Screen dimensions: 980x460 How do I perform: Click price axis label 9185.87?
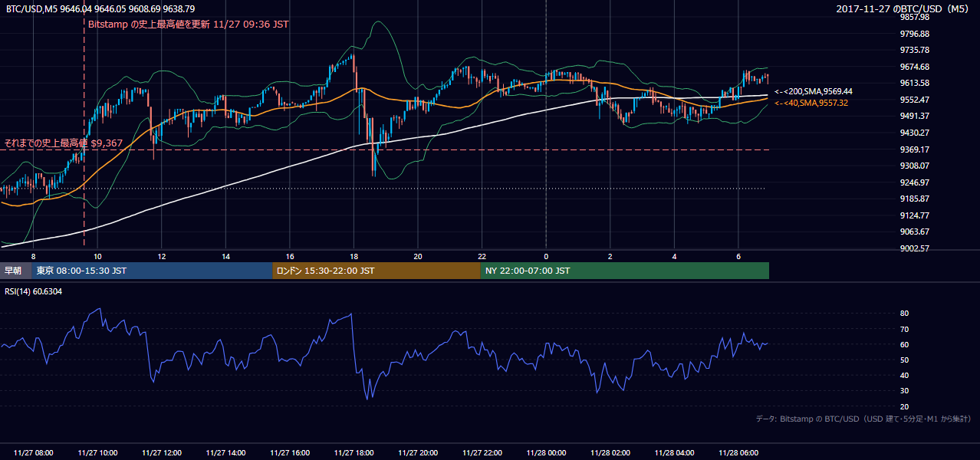click(915, 199)
